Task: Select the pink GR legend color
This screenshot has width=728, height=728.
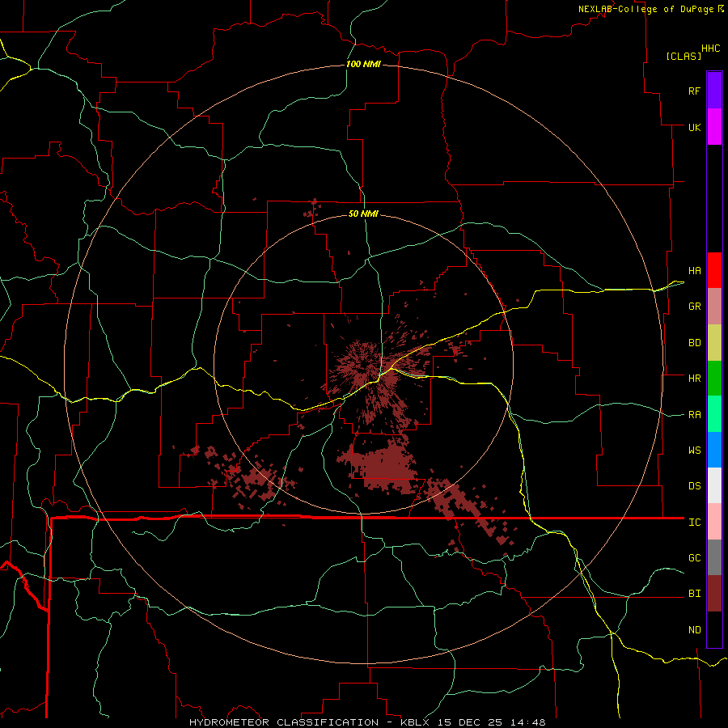Action: click(x=714, y=307)
